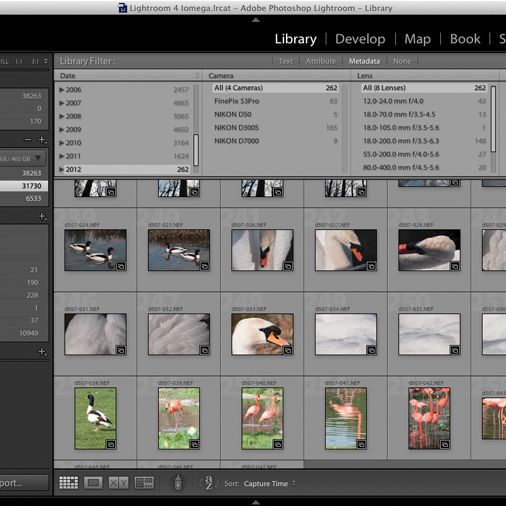Hide the top module picker panel
The width and height of the screenshot is (506, 506).
coord(256,20)
